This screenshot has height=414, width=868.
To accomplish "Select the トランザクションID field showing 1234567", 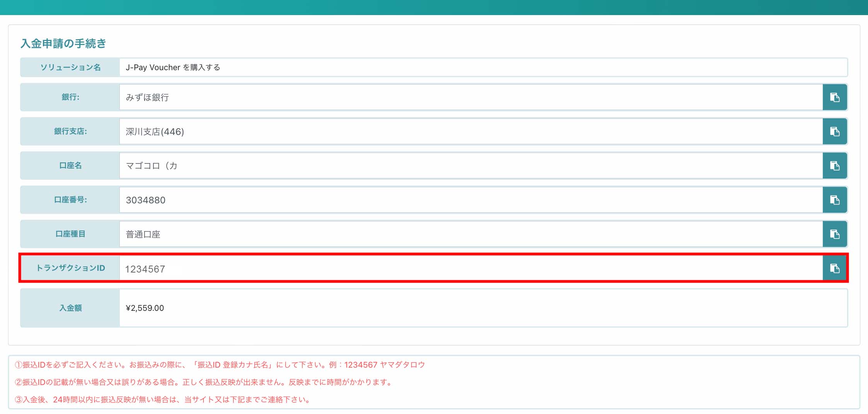I will tap(471, 268).
